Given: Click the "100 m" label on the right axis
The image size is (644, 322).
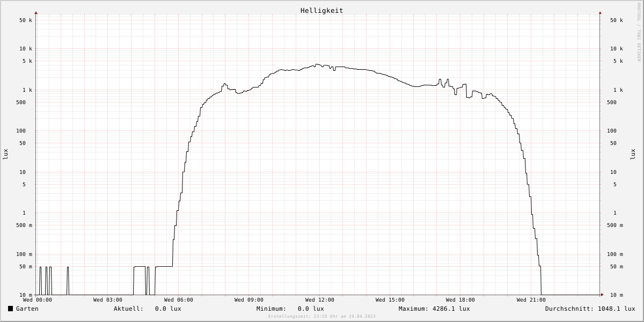Looking at the screenshot, I should [x=615, y=254].
